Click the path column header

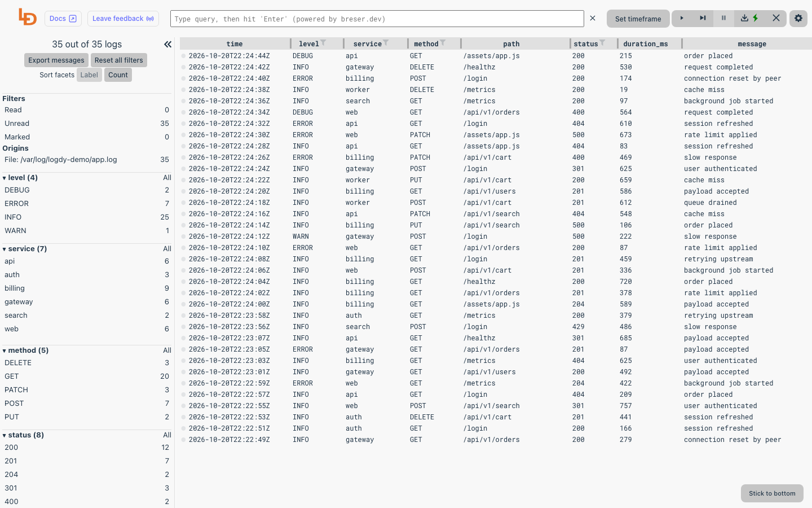click(x=511, y=44)
